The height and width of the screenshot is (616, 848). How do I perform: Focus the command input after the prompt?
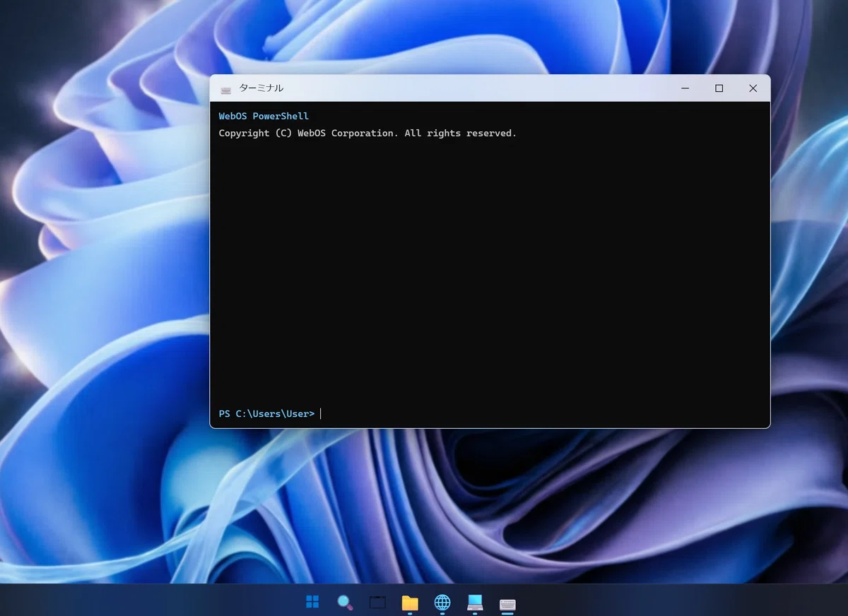539,413
